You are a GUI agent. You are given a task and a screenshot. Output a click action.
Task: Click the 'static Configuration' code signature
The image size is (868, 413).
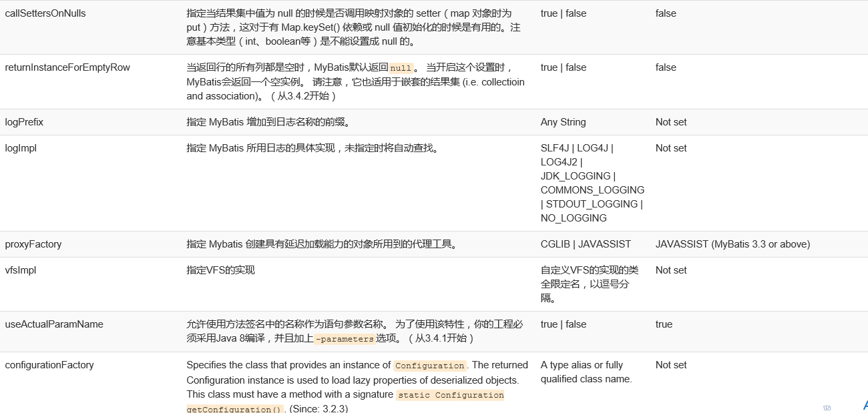click(451, 395)
